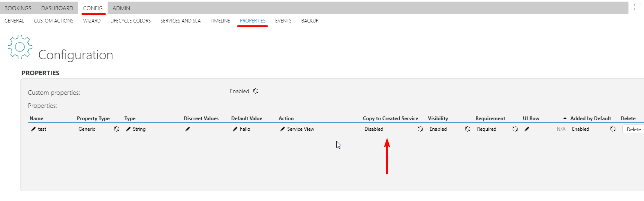Edit the UI Row with pencil icon
The image size is (644, 201).
coord(527,129)
